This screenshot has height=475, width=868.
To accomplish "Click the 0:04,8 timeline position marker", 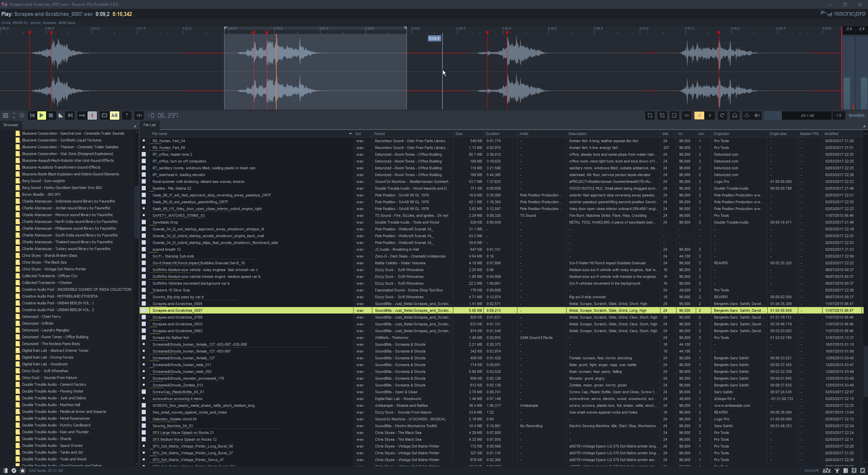I will (434, 38).
